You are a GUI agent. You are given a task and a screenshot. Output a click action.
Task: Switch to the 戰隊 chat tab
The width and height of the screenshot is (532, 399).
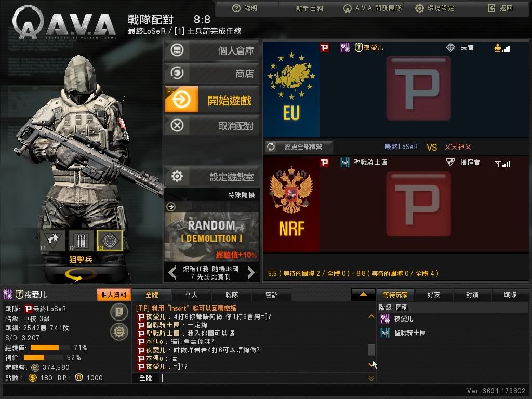232,295
